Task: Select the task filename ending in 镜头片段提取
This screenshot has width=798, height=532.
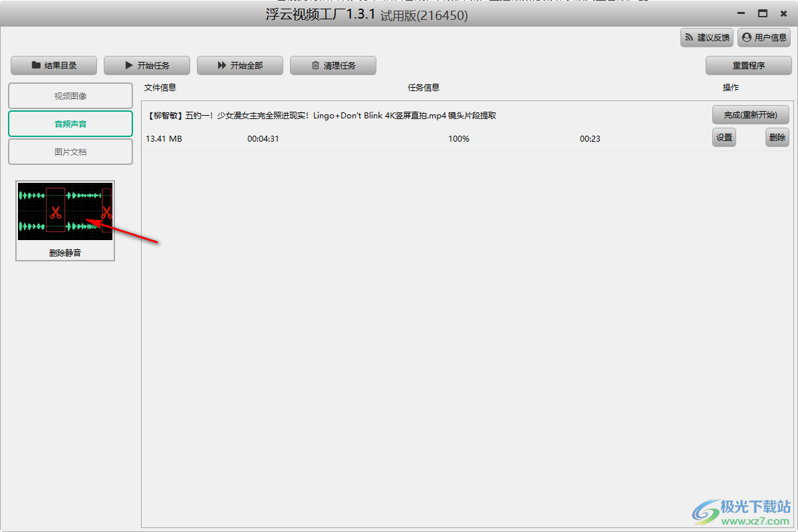Action: coord(321,116)
